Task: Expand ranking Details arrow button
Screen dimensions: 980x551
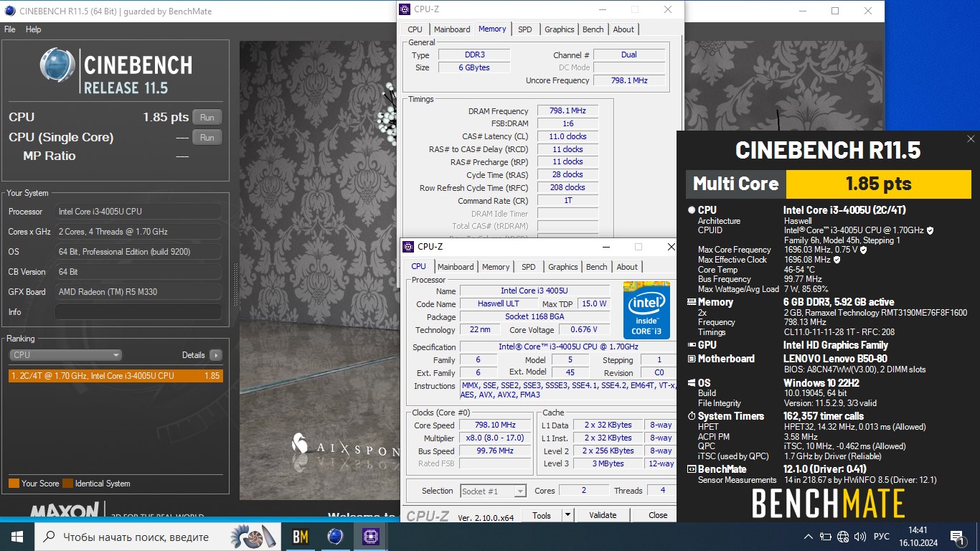Action: point(216,355)
